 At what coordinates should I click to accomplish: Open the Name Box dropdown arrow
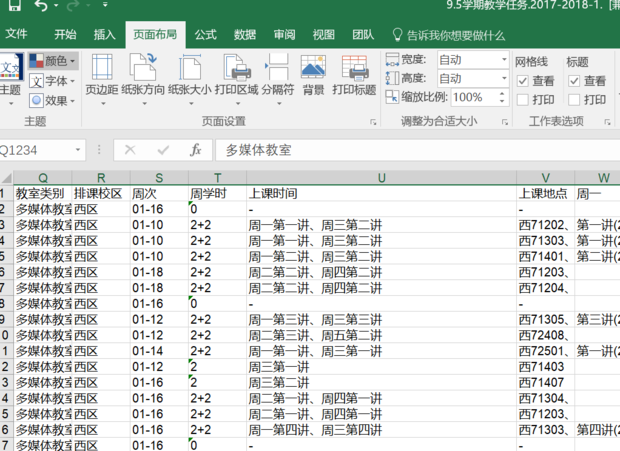coord(78,150)
